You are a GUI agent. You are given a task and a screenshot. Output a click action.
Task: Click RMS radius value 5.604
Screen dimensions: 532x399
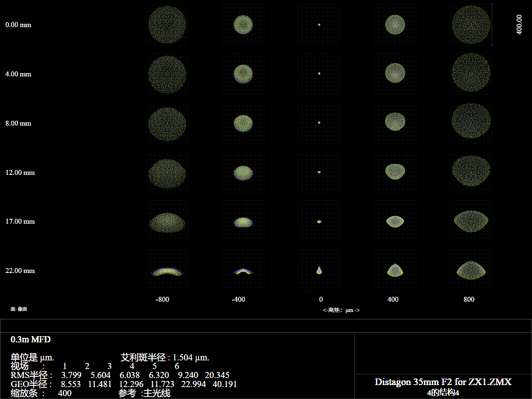tap(101, 375)
